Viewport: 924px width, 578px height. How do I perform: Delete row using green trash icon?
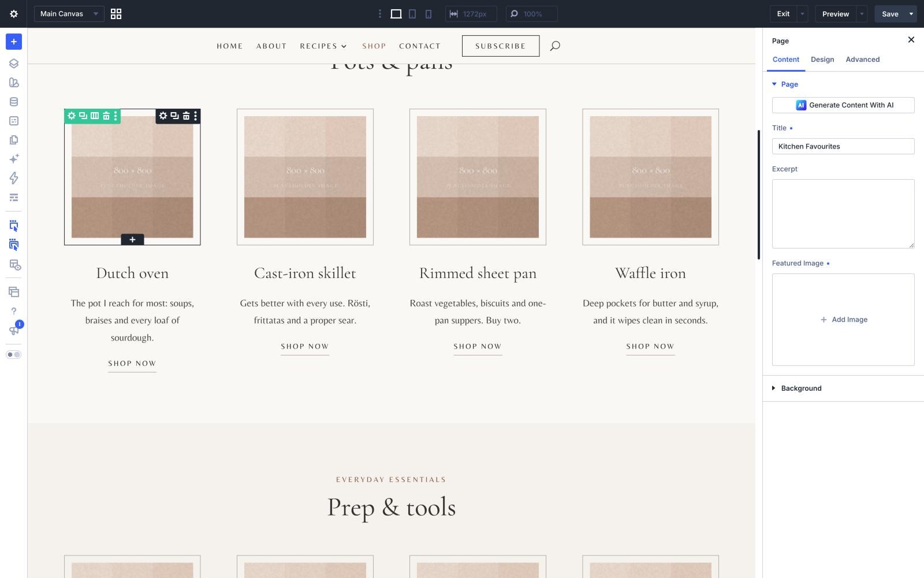[106, 116]
